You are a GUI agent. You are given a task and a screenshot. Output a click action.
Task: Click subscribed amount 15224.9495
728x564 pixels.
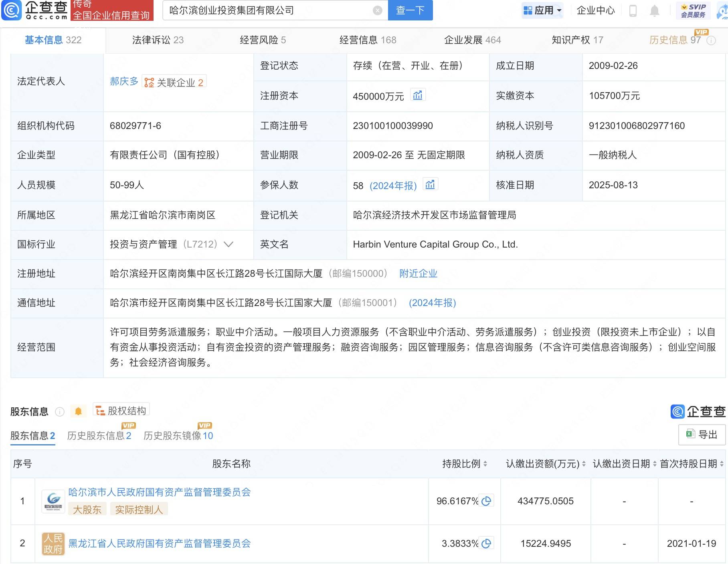(546, 544)
